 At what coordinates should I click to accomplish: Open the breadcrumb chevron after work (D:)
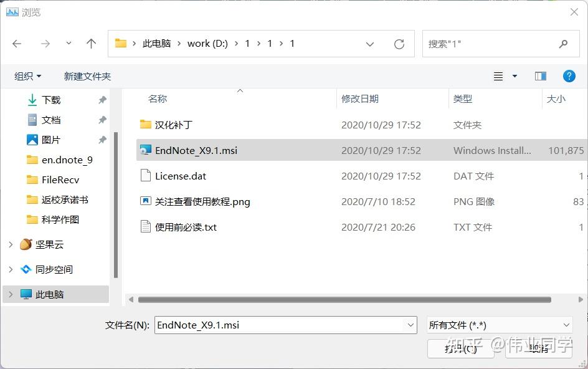click(236, 44)
